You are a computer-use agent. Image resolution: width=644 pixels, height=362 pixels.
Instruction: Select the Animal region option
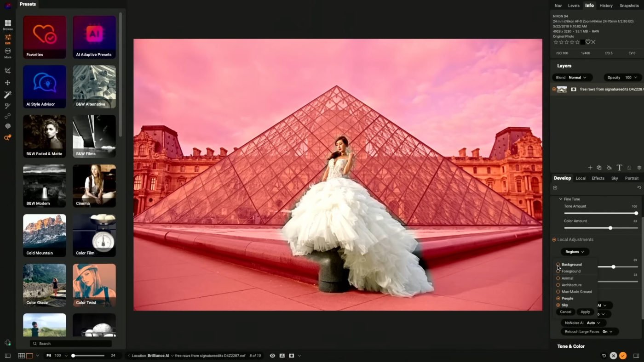[565, 278]
